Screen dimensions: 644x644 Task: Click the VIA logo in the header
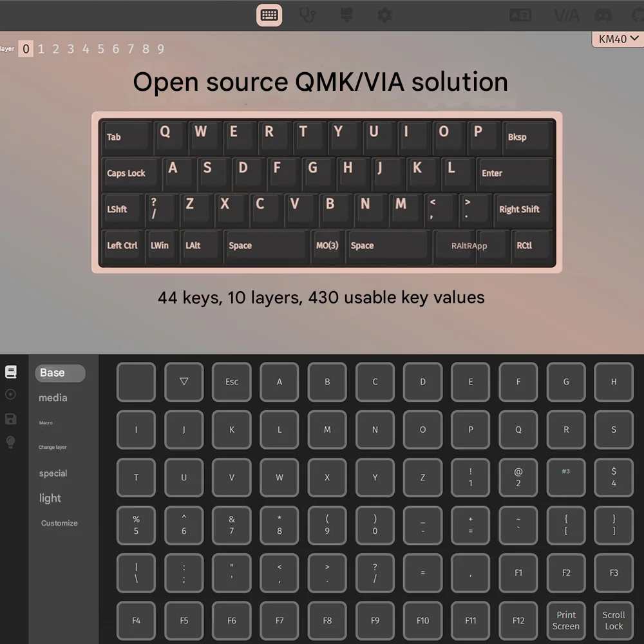(566, 15)
